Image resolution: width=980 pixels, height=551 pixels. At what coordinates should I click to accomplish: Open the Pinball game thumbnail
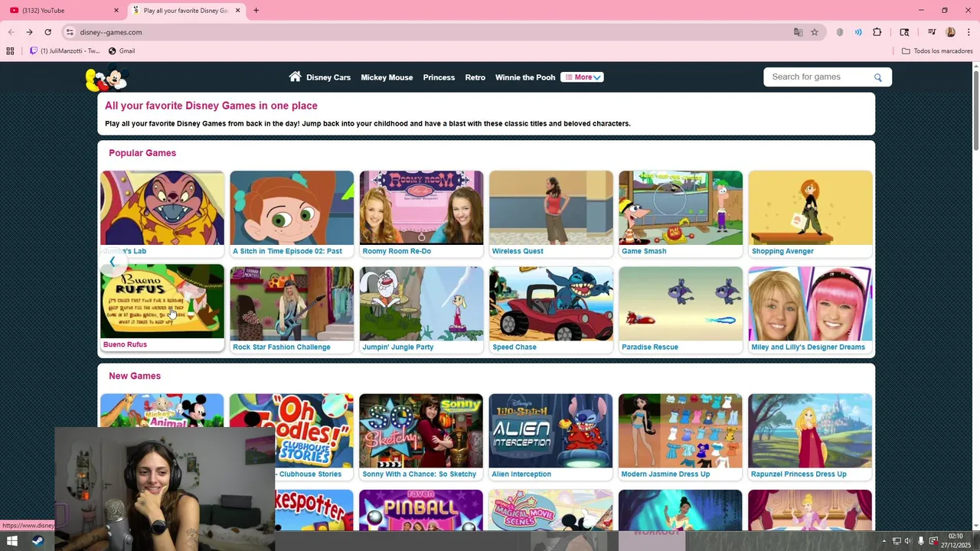coord(421,510)
